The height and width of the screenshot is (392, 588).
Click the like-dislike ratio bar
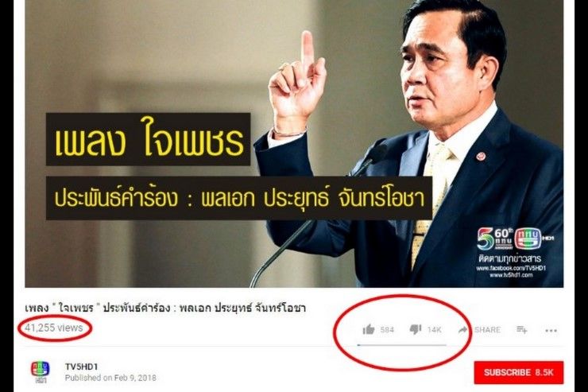[x=401, y=345]
